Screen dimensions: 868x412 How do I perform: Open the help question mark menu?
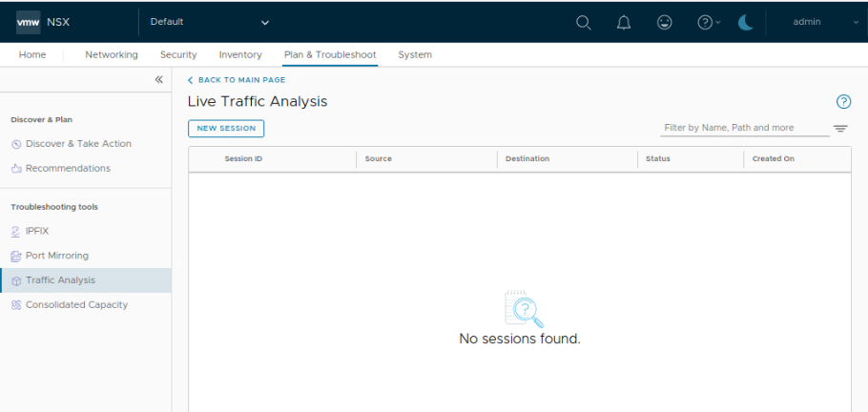click(708, 22)
